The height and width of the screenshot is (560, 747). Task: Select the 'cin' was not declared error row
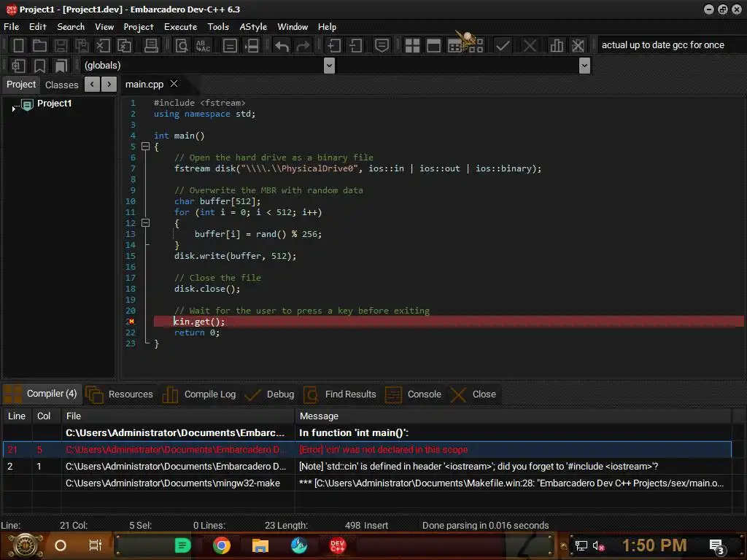367,449
